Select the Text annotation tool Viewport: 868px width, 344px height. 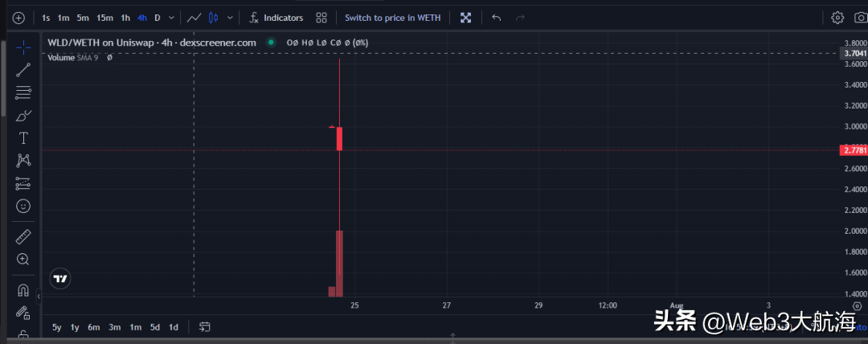[x=23, y=137]
